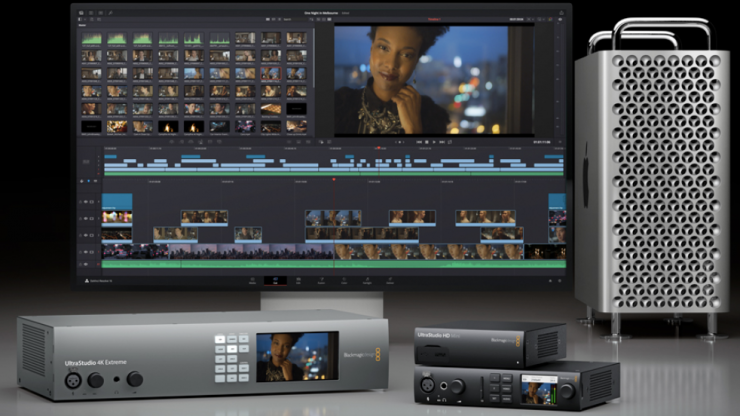Switch to the Edit page
This screenshot has height=416, width=740.
point(297,282)
